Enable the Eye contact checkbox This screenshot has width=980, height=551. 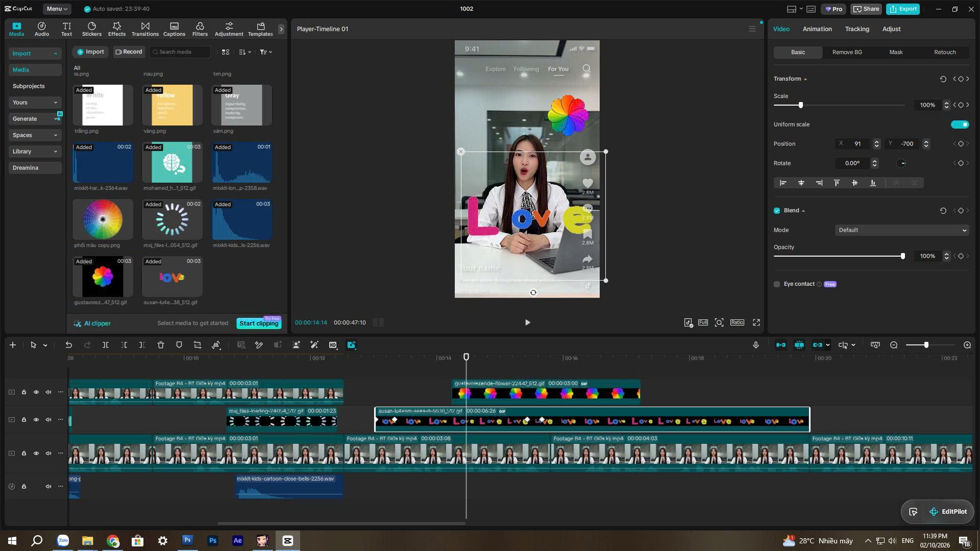(777, 284)
